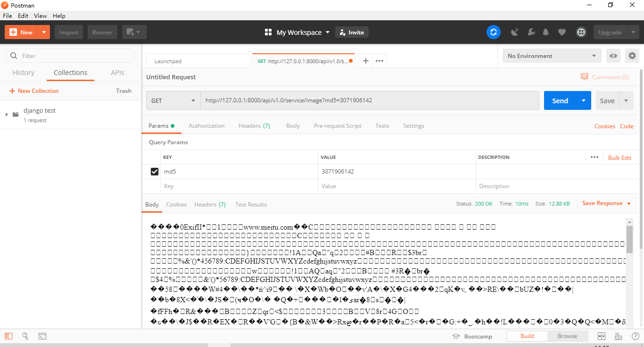Image resolution: width=644 pixels, height=347 pixels.
Task: Open the user avatar icon
Action: click(x=581, y=32)
